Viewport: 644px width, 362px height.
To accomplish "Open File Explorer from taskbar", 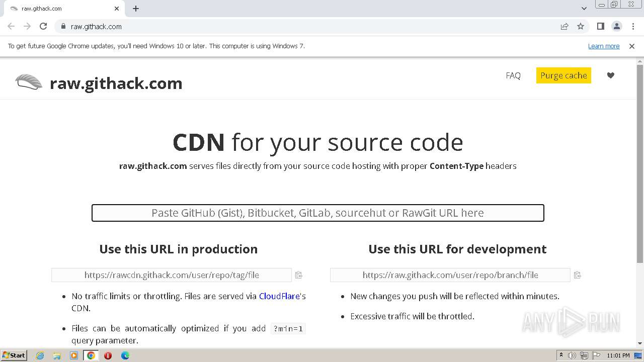I will pyautogui.click(x=57, y=355).
